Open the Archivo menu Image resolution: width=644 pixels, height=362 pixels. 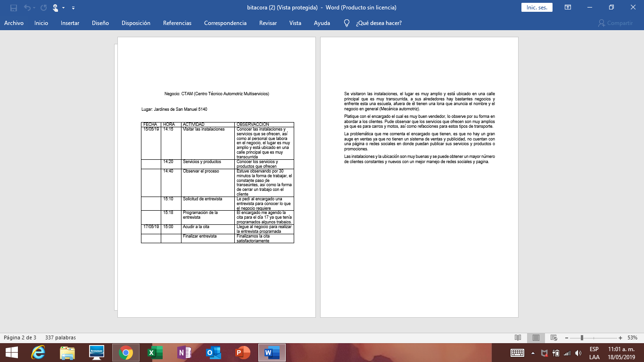[x=14, y=23]
